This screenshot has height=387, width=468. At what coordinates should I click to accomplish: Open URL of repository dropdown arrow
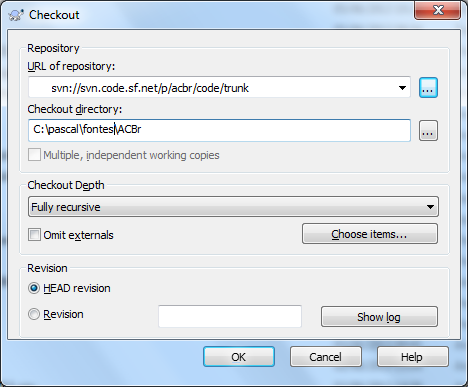(x=402, y=88)
